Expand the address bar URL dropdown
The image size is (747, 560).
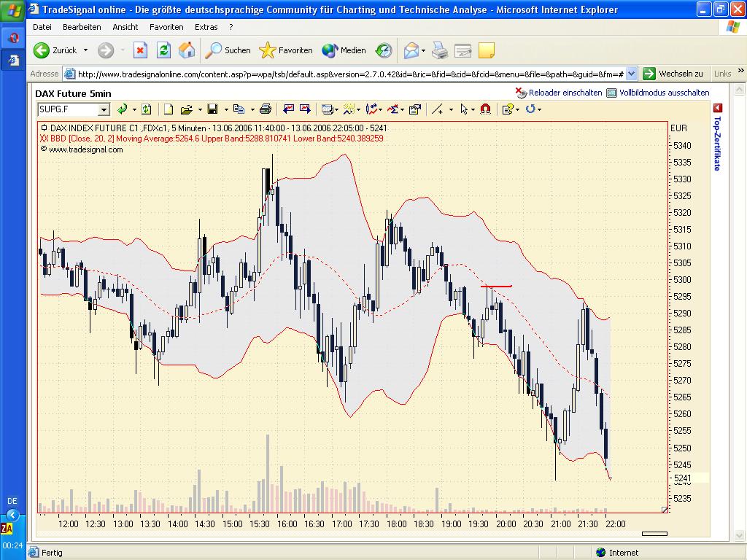(x=631, y=74)
